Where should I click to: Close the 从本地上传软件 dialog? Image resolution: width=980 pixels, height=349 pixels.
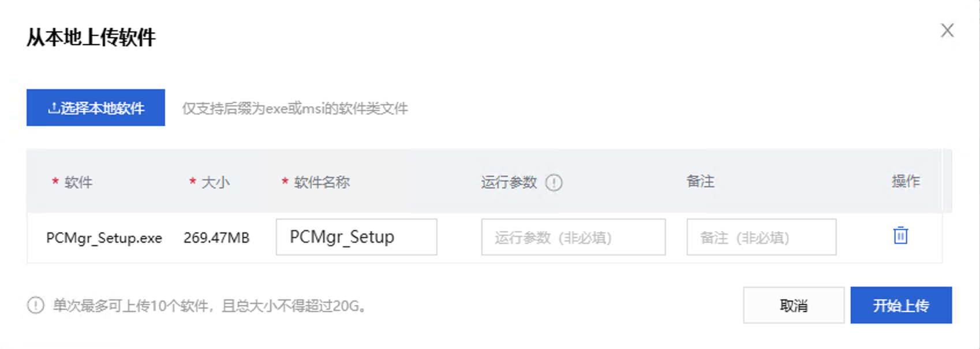pos(947,31)
